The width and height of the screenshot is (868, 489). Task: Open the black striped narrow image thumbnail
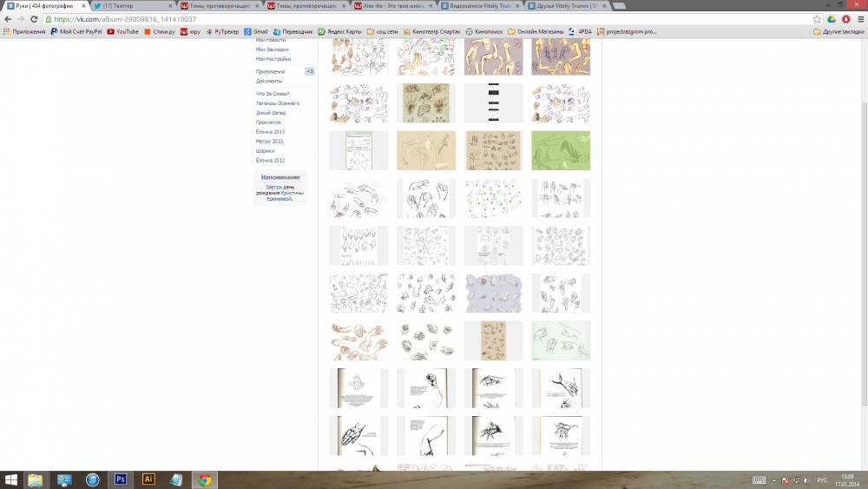point(494,103)
